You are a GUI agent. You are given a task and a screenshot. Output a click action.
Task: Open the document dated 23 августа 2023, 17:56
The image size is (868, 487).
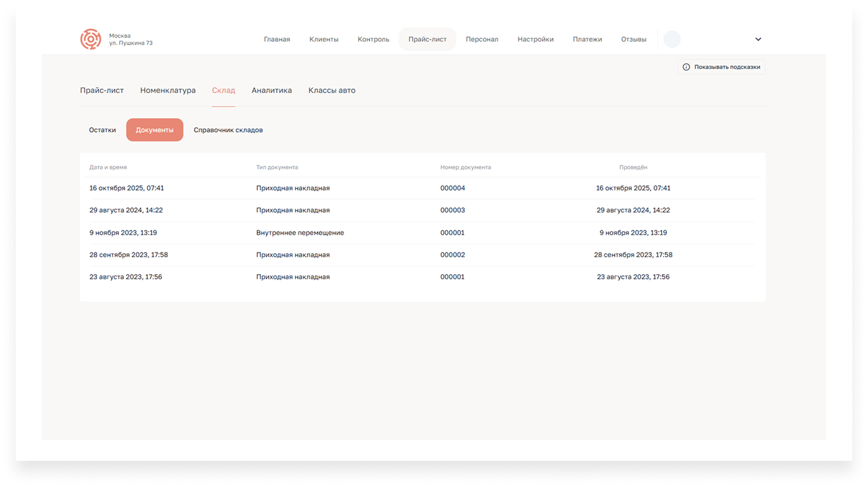[125, 277]
